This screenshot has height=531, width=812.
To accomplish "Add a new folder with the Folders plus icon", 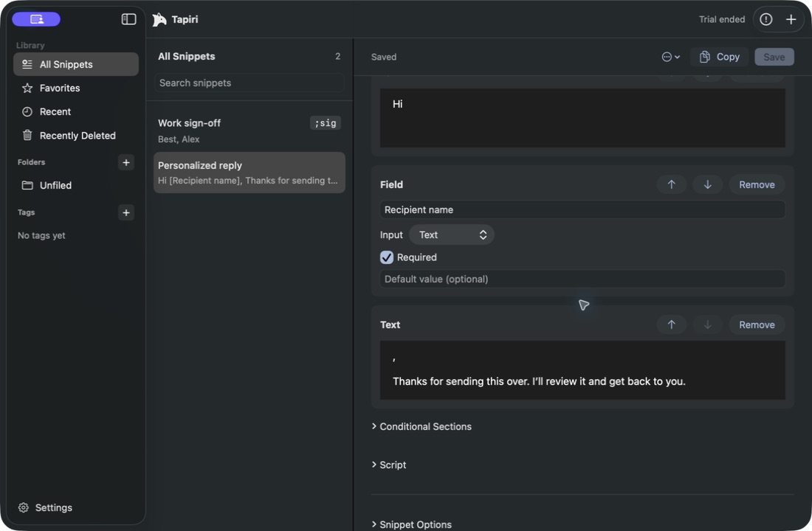I will click(x=125, y=162).
